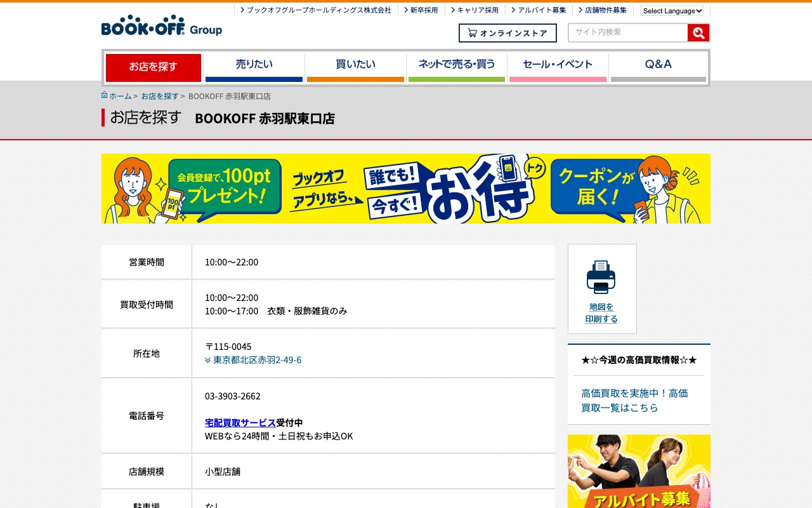Image resolution: width=812 pixels, height=508 pixels.
Task: Click the phone number 03-3903-2662
Action: (233, 396)
